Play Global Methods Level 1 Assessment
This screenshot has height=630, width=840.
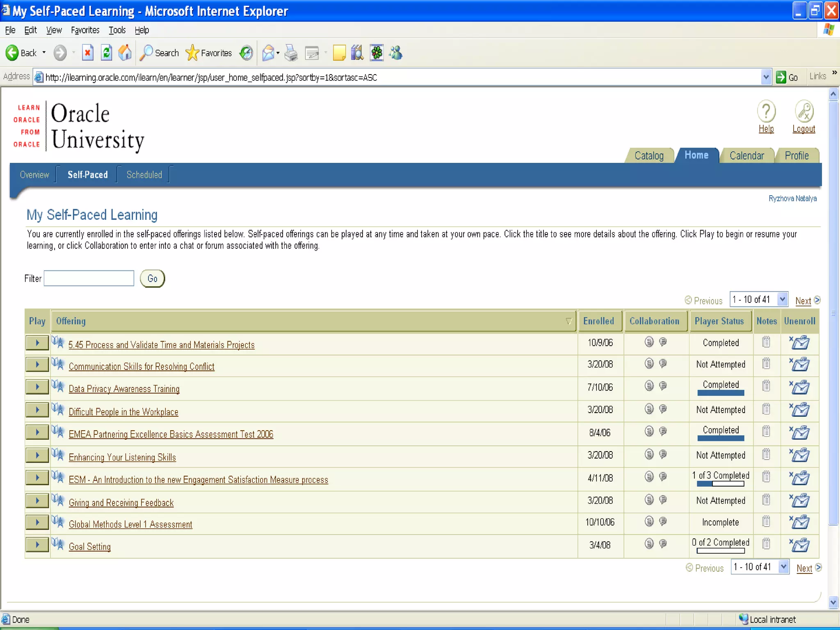(x=37, y=522)
